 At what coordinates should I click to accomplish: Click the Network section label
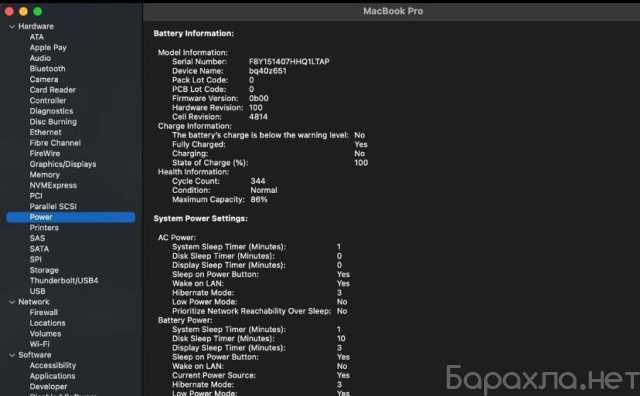[34, 302]
